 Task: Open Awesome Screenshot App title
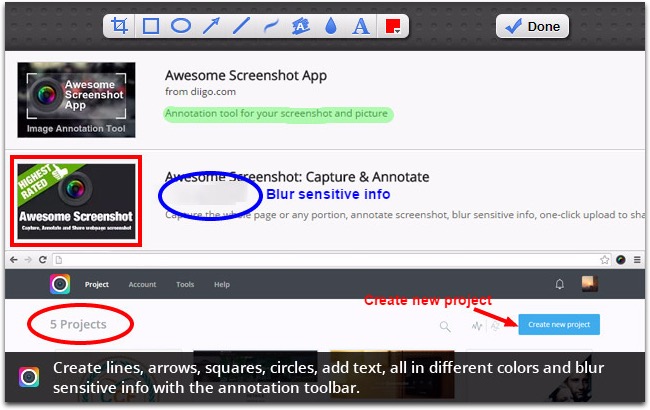point(246,75)
